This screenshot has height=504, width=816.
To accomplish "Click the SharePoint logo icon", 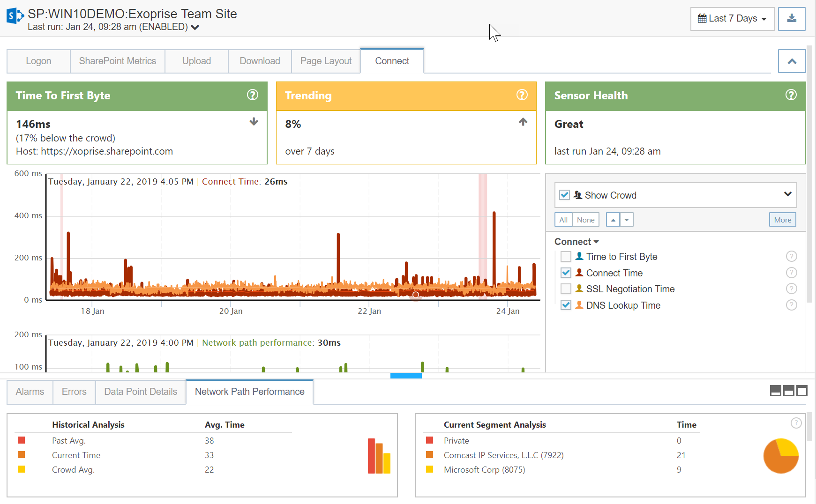I will point(15,15).
